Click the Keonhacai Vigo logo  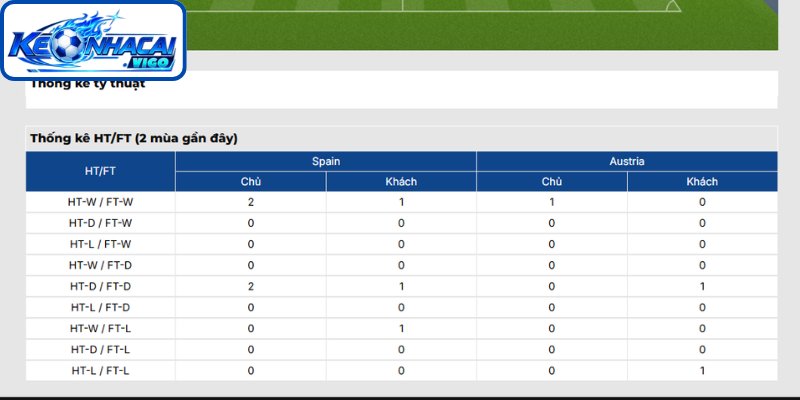pos(93,41)
